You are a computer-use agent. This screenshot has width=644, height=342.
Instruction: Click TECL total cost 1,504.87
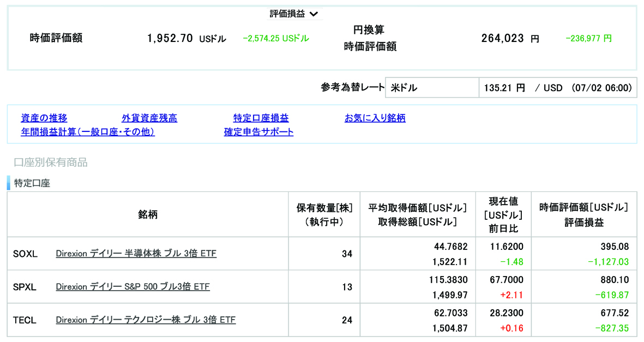click(450, 328)
